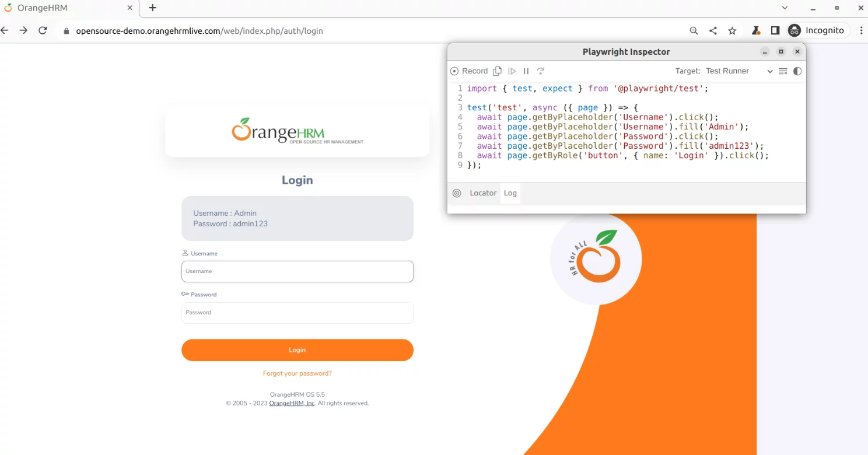The height and width of the screenshot is (455, 868).
Task: Click into the Username input field
Action: 297,271
